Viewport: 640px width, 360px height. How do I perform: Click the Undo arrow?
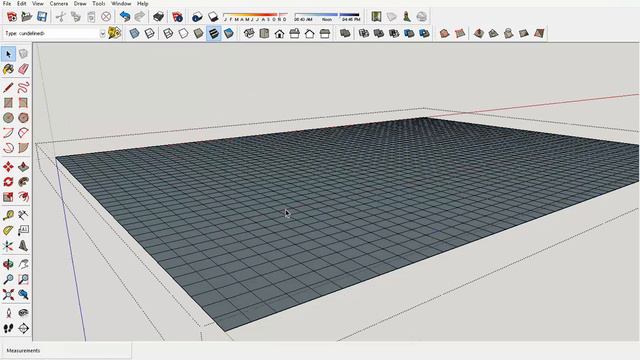124,17
